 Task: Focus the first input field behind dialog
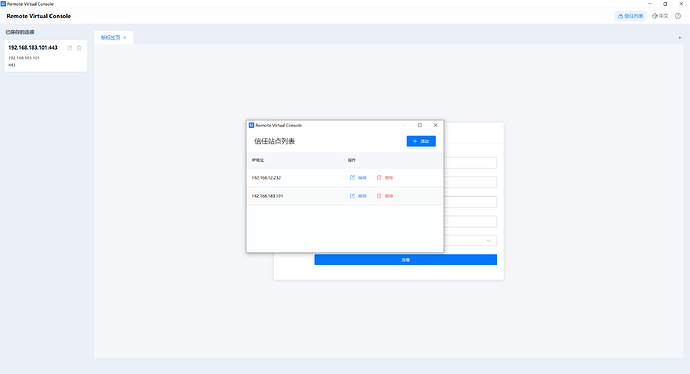[470, 163]
